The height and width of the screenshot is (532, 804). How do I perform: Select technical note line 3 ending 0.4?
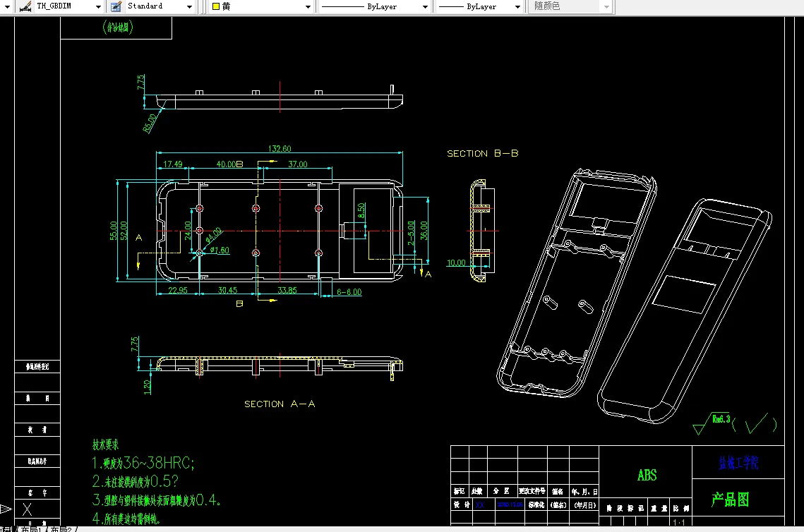click(x=157, y=500)
